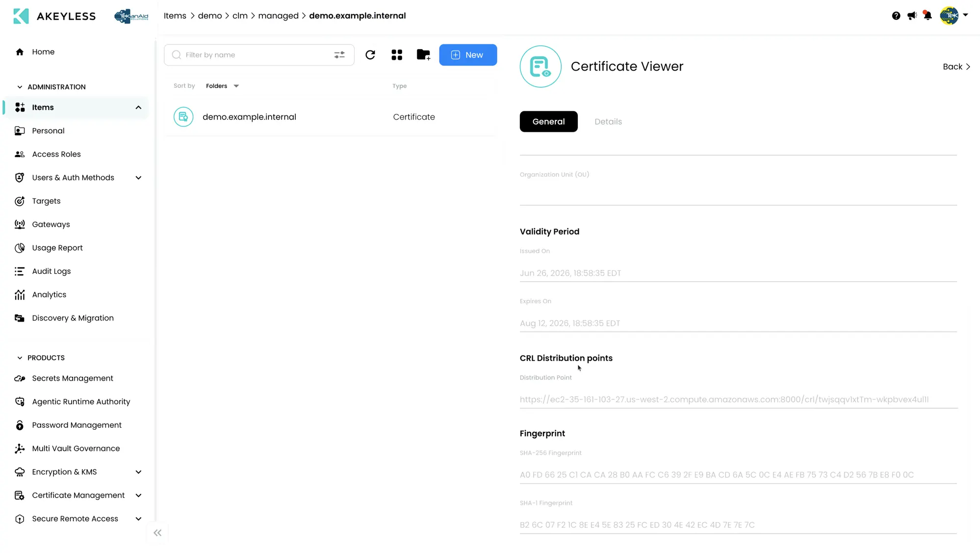980x553 pixels.
Task: Open the notifications bell icon
Action: point(927,15)
